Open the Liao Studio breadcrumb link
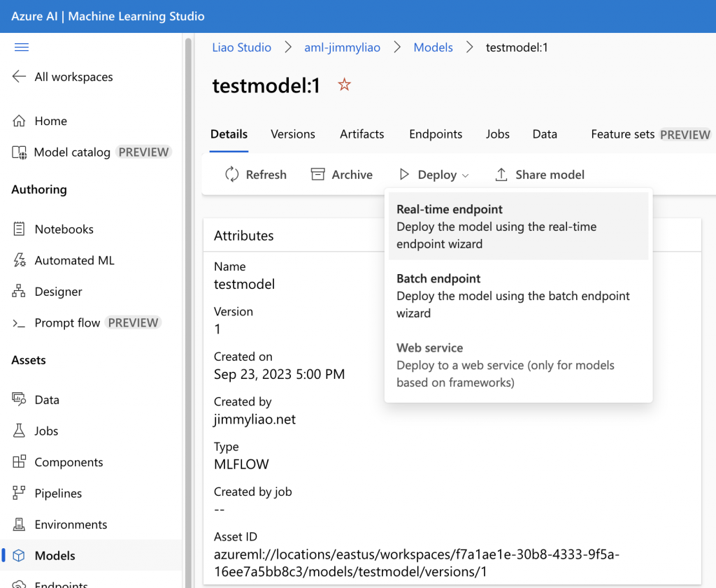716x588 pixels. coord(241,48)
